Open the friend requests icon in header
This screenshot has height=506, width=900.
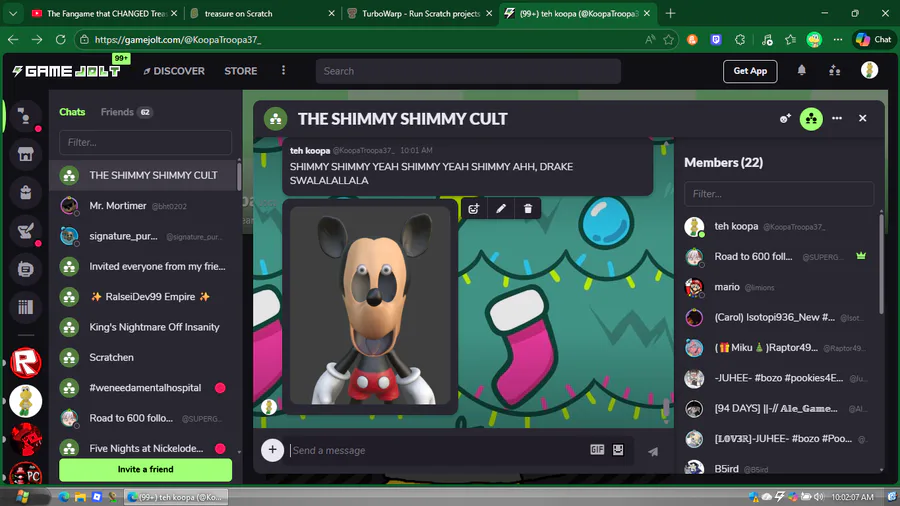pyautogui.click(x=835, y=71)
